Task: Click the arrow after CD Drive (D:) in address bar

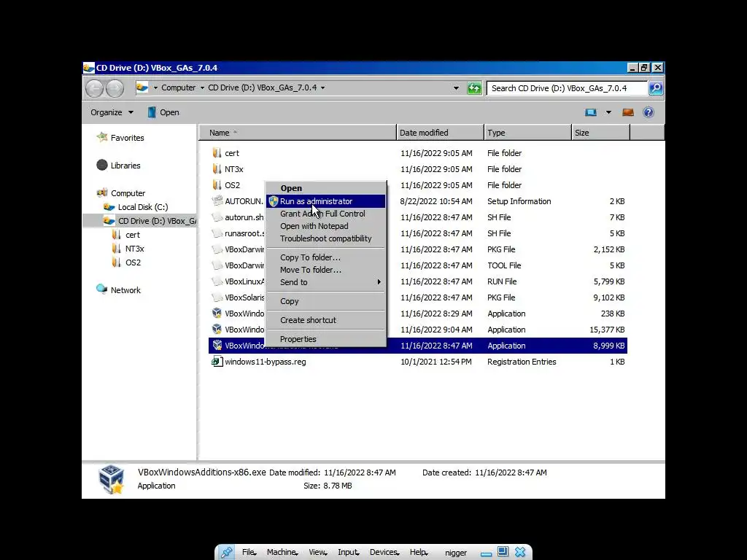Action: 322,87
